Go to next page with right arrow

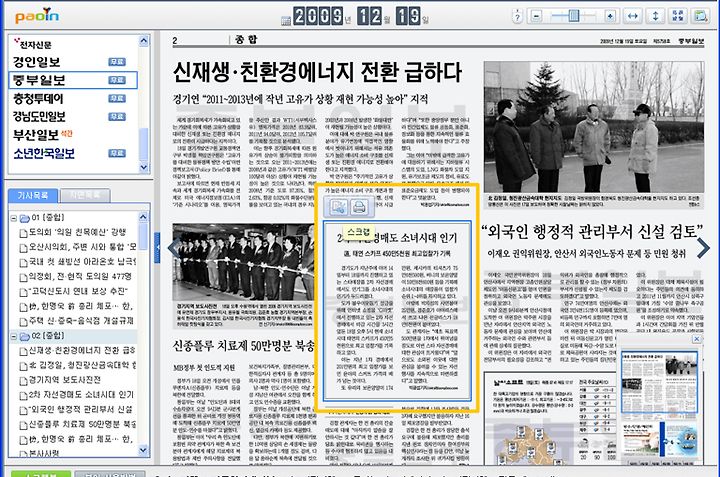[x=703, y=248]
